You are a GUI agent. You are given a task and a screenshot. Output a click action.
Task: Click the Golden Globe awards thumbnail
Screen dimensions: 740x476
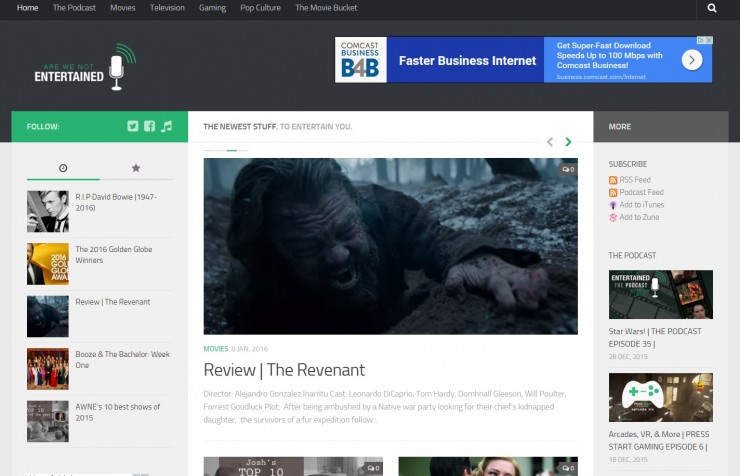pyautogui.click(x=48, y=264)
